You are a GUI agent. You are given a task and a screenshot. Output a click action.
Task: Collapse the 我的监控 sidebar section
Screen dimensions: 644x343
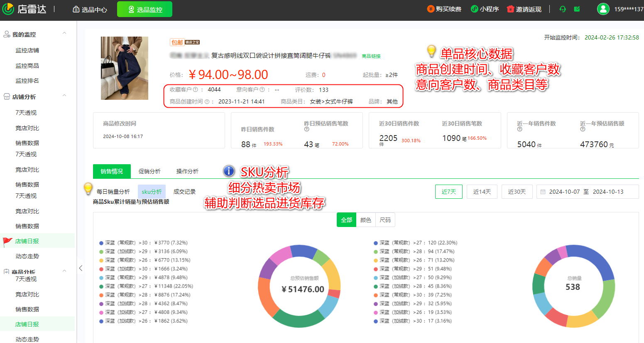click(x=64, y=32)
